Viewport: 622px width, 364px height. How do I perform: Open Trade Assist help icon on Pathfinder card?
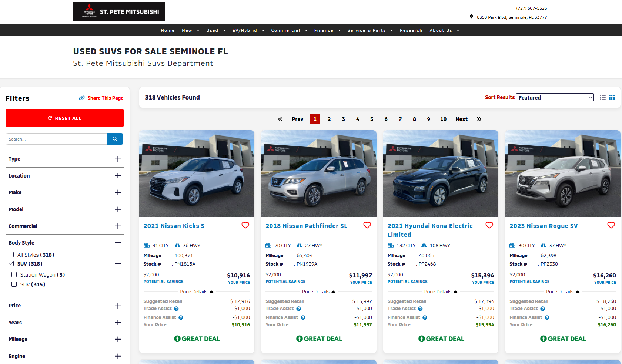[x=298, y=309]
